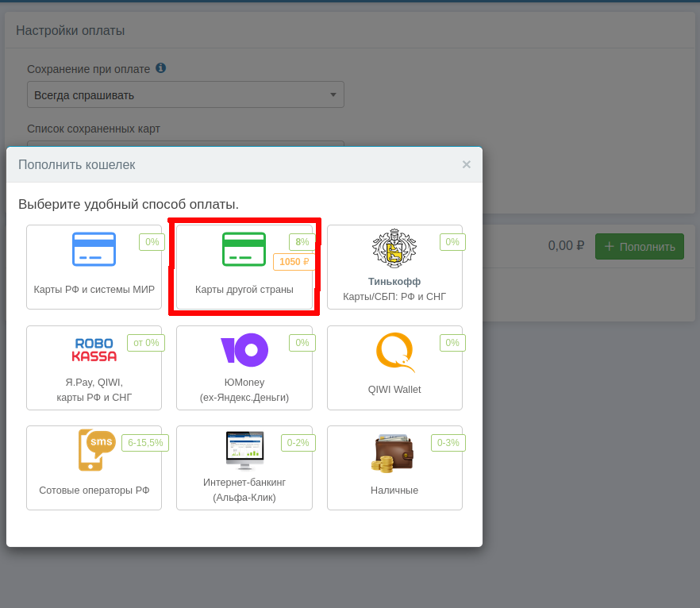Pick the SMS phone icon for mobile operators
The height and width of the screenshot is (608, 700).
click(x=96, y=450)
